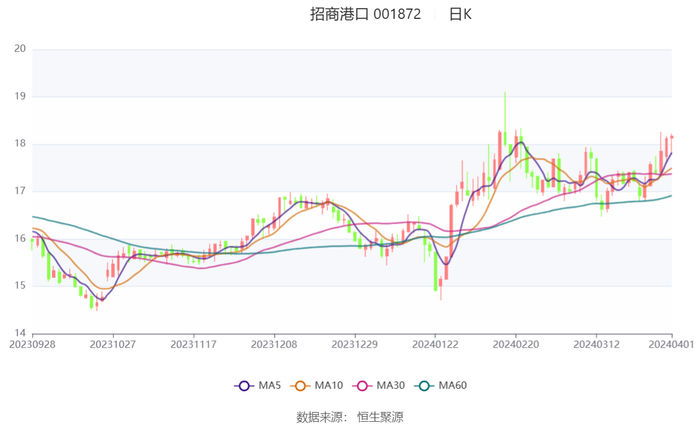Click the 20240220 date on the x-axis
The height and width of the screenshot is (426, 700).
[516, 345]
